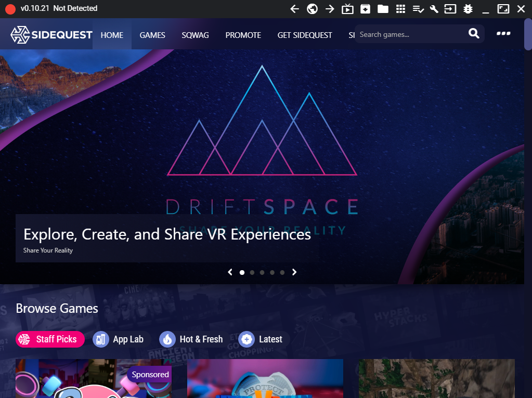
Task: Select the fifth carousel dot
Action: coord(282,273)
